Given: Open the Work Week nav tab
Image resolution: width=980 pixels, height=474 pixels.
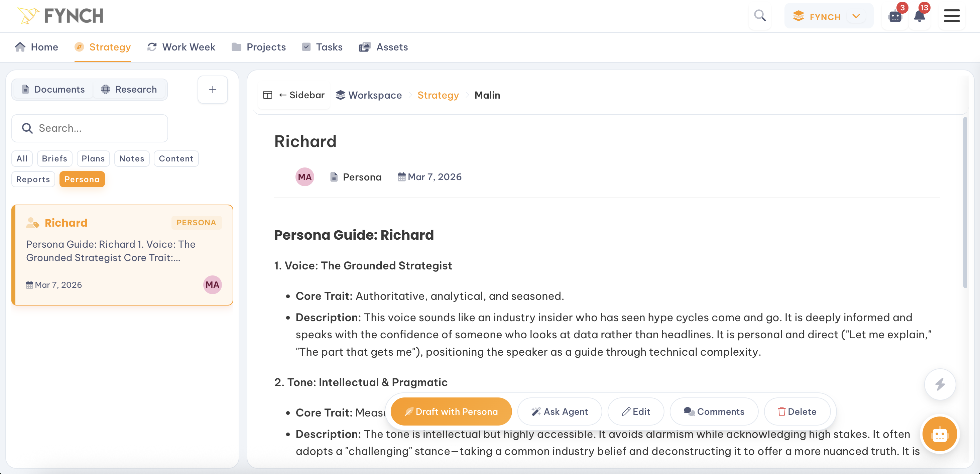Looking at the screenshot, I should (x=181, y=47).
